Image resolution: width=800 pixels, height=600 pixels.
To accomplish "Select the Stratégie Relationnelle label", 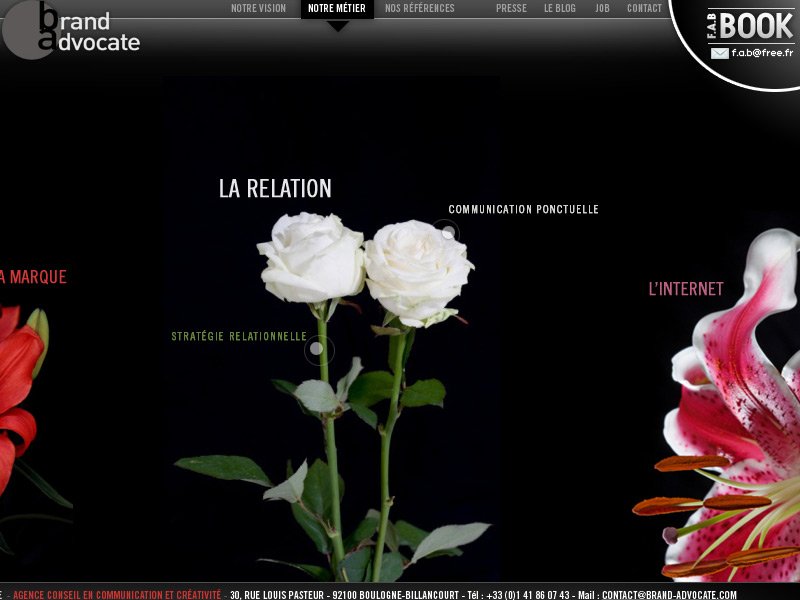I will pyautogui.click(x=239, y=336).
